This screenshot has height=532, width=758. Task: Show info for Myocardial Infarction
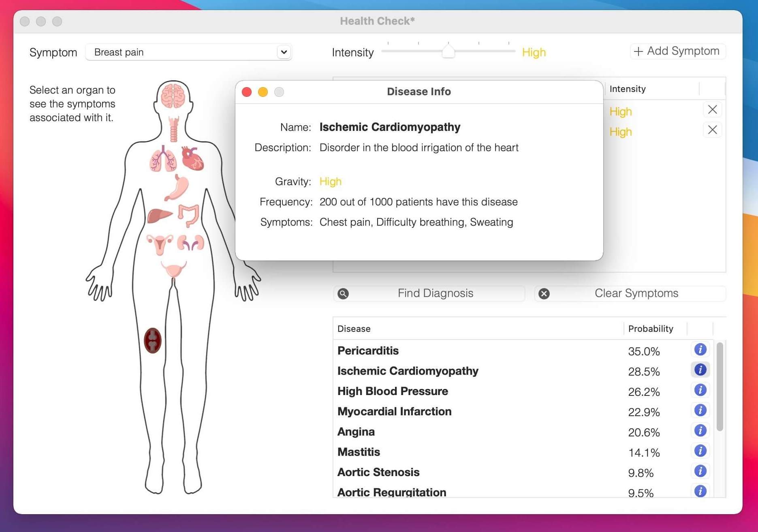tap(700, 410)
